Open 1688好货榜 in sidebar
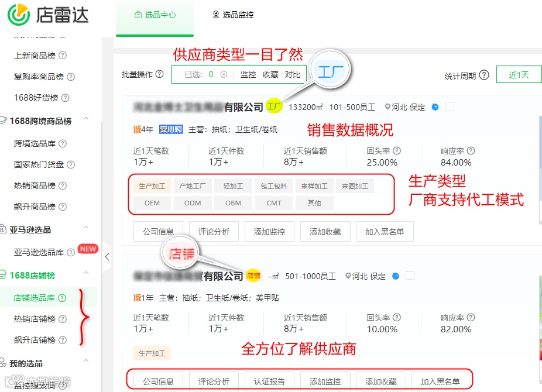 pyautogui.click(x=36, y=98)
